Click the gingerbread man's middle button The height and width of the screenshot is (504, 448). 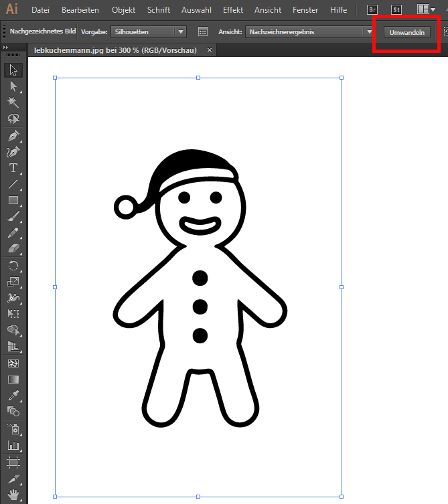coord(200,307)
